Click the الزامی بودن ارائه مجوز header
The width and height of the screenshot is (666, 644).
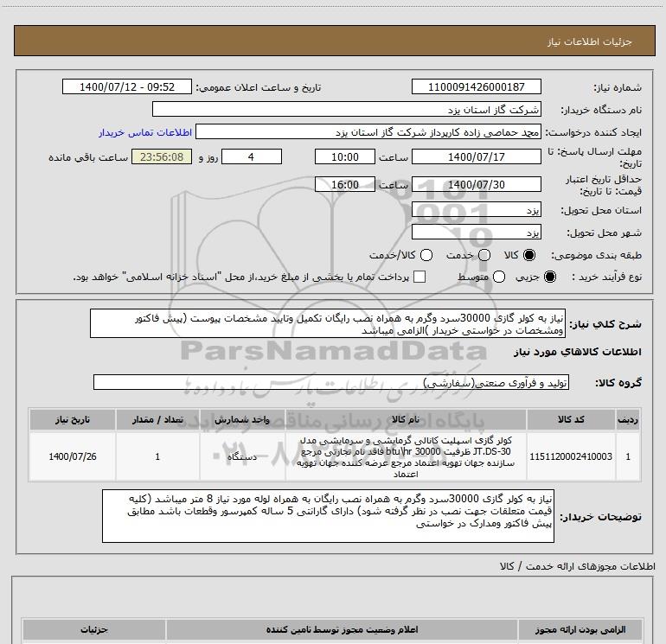[580, 629]
